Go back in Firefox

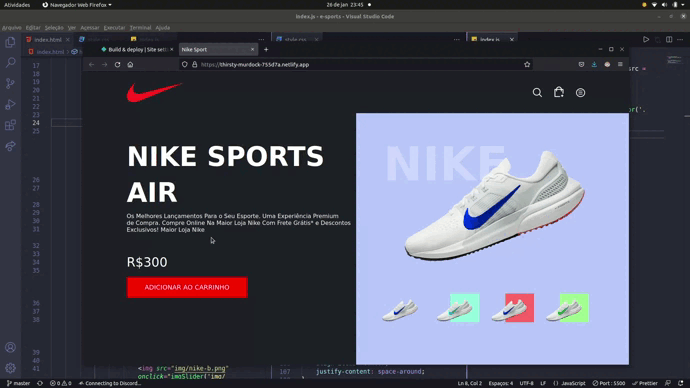tap(92, 64)
